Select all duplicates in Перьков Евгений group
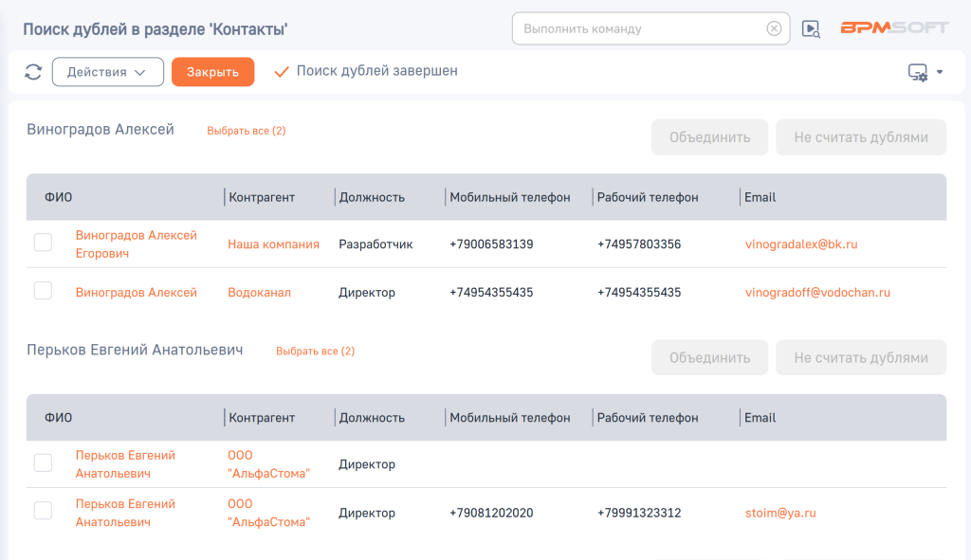The height and width of the screenshot is (560, 971). pyautogui.click(x=315, y=351)
